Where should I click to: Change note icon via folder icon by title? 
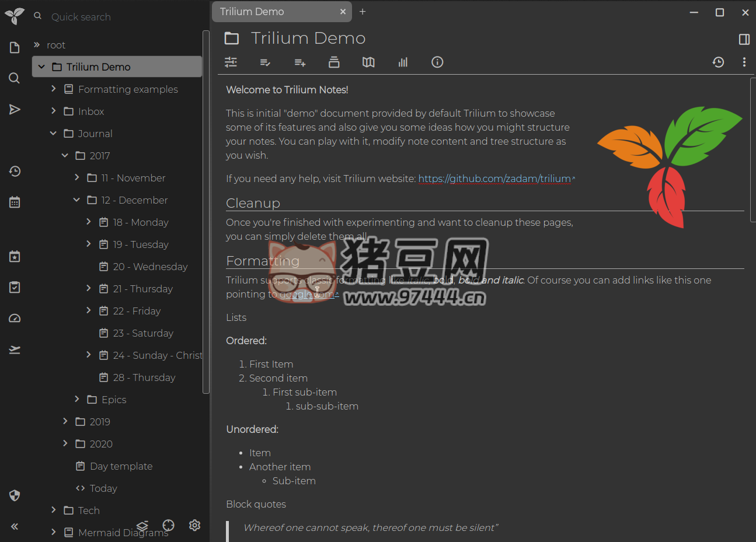[x=232, y=39]
